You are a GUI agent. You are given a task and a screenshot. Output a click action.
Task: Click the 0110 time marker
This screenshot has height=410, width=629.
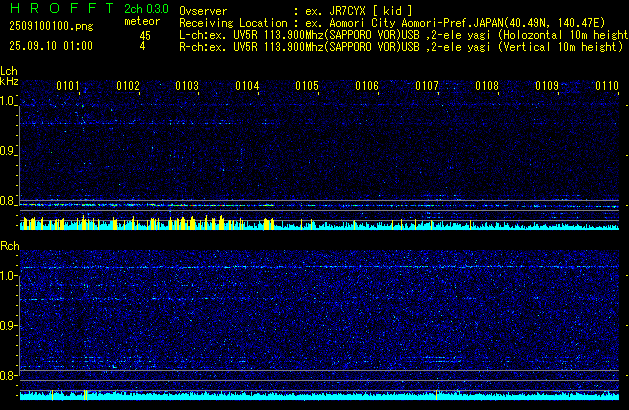607,86
